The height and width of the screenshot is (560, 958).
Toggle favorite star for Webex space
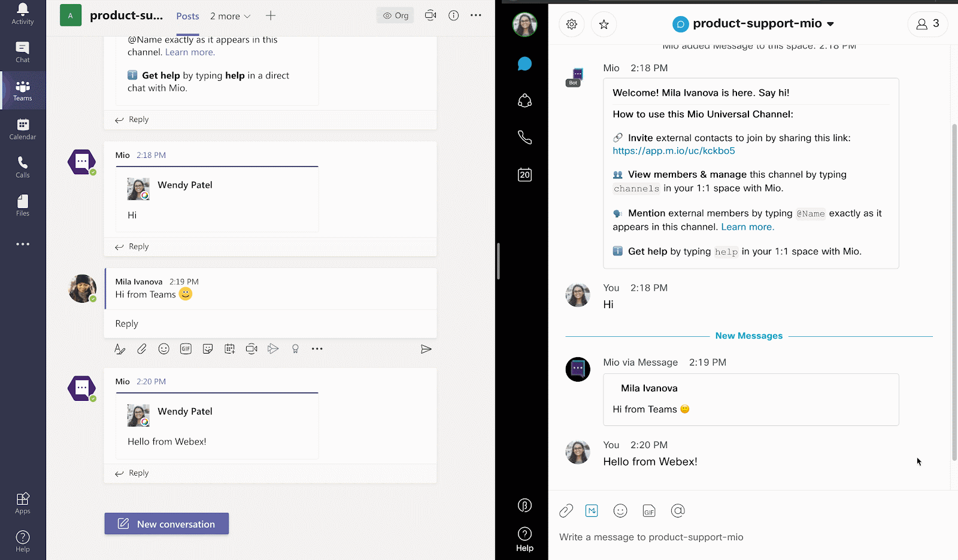point(604,25)
